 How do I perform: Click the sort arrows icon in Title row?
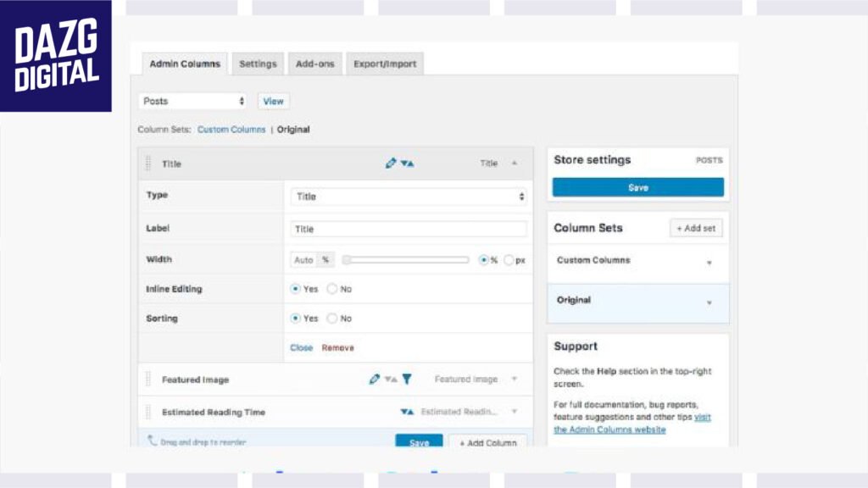click(408, 164)
